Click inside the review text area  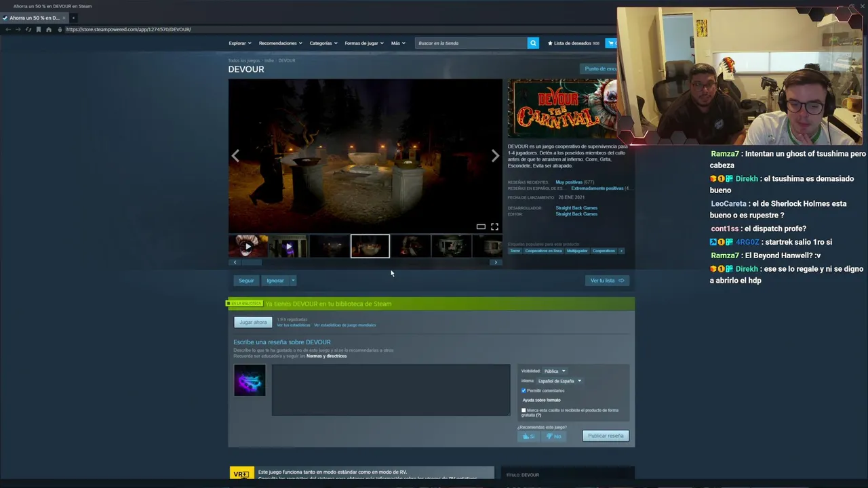pos(391,390)
